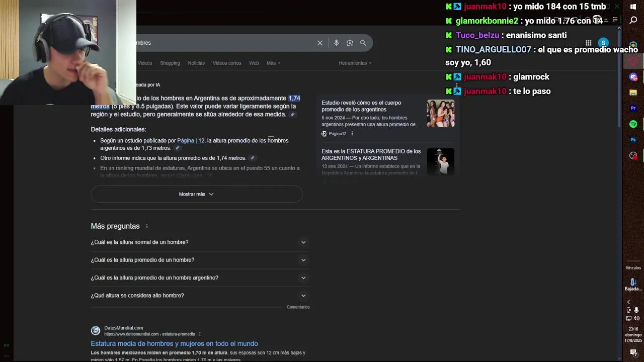Screen dimensions: 644x362
Task: Open the weather widget Bajada
Action: click(x=633, y=285)
